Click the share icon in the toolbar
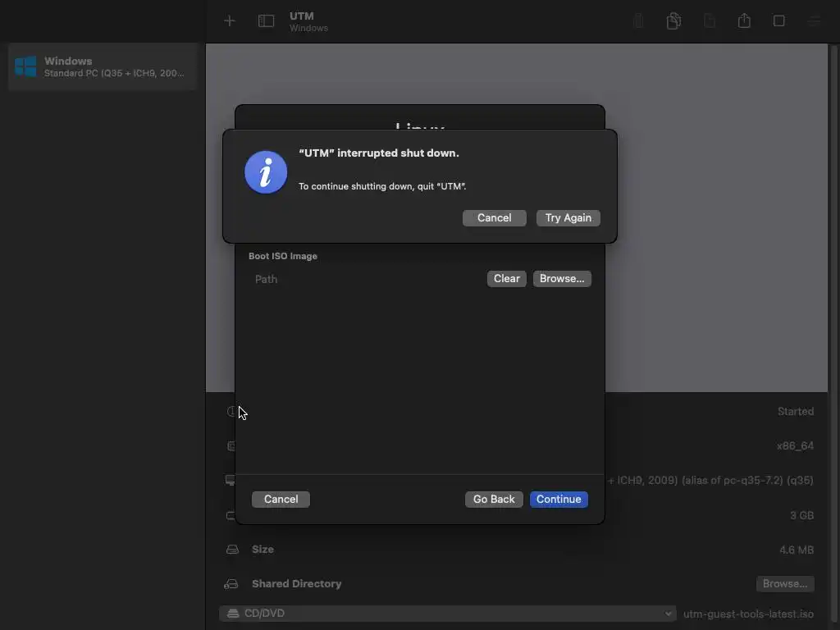840x630 pixels. pos(744,21)
